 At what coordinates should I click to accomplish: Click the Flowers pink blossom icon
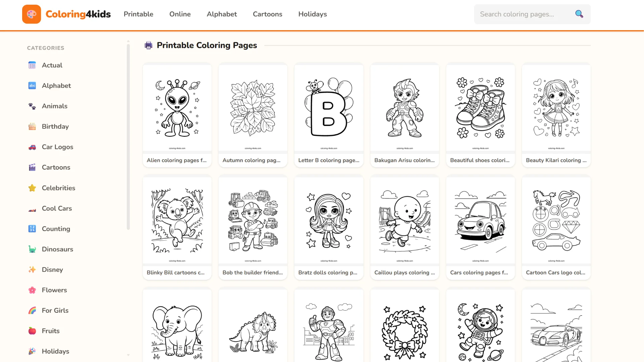point(32,290)
